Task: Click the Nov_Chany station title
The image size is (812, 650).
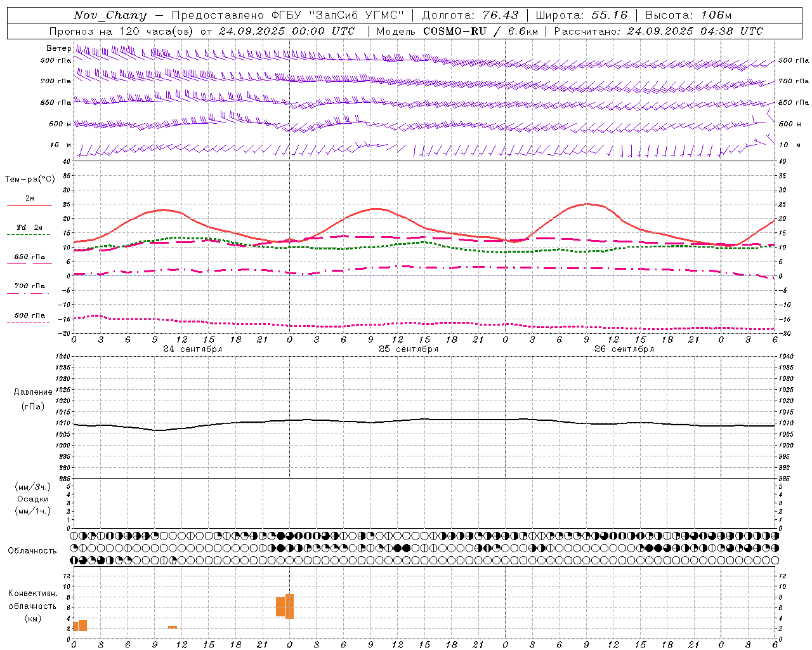Action: 110,15
